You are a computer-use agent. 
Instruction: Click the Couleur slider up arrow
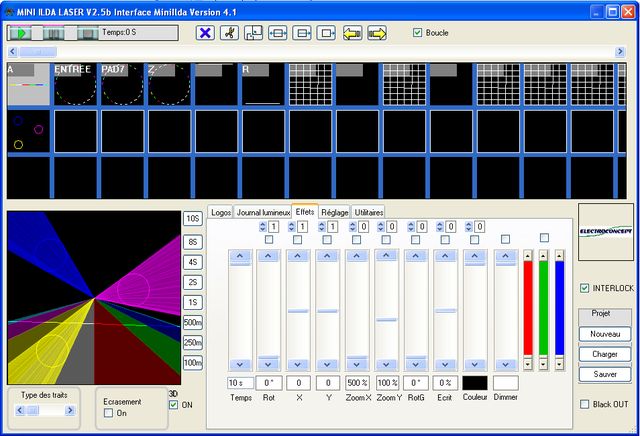[x=475, y=256]
